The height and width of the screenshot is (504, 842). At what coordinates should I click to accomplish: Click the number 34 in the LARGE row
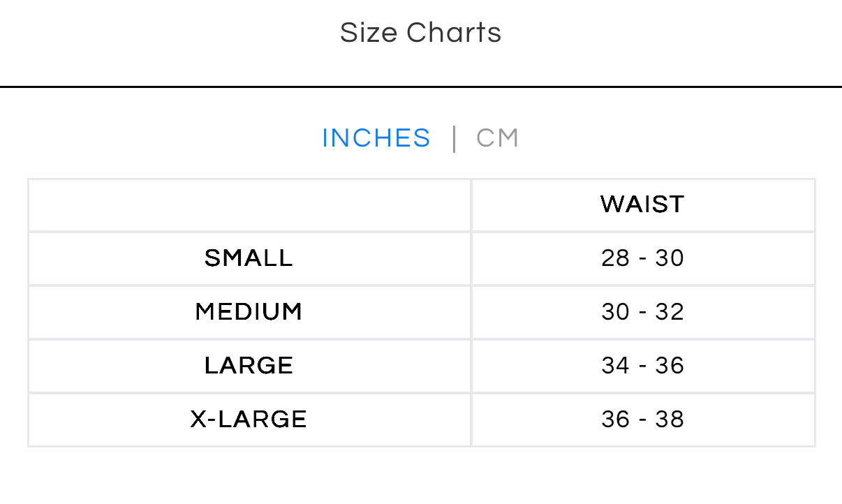point(615,366)
